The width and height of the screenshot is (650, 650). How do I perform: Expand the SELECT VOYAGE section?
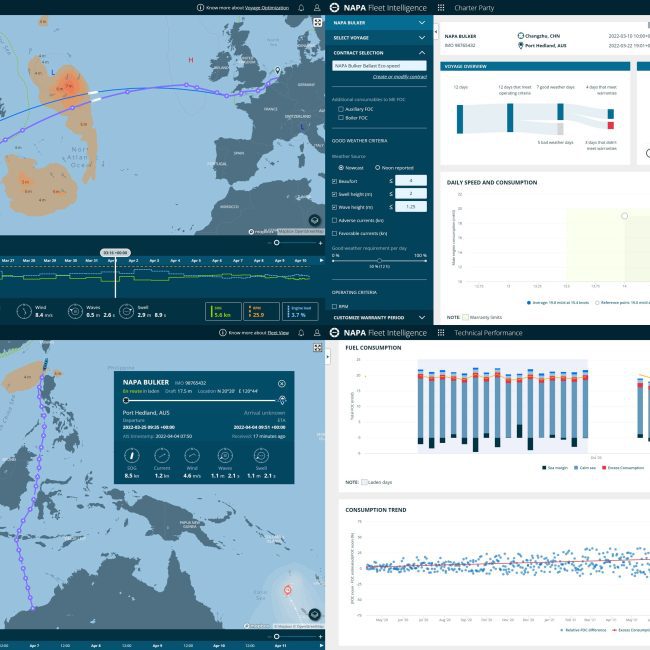[379, 37]
